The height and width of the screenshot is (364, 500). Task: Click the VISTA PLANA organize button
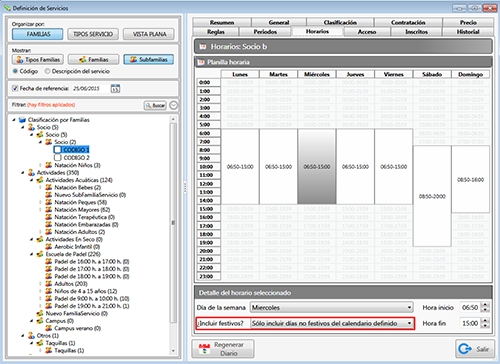pos(149,34)
